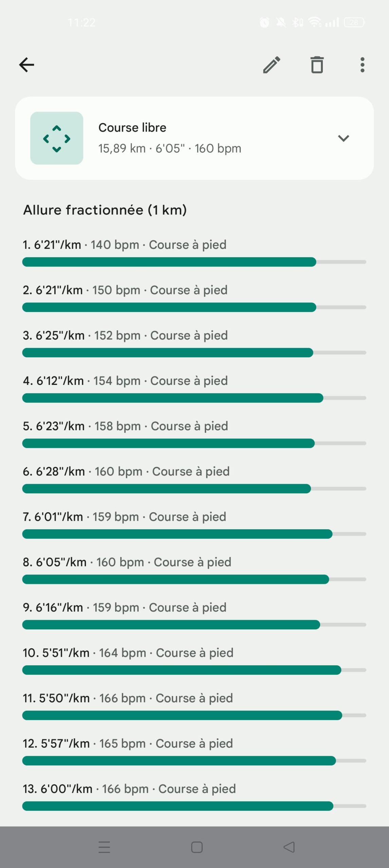Tap the battery indicator in status bar
Screen dimensions: 389x868
pos(354,23)
